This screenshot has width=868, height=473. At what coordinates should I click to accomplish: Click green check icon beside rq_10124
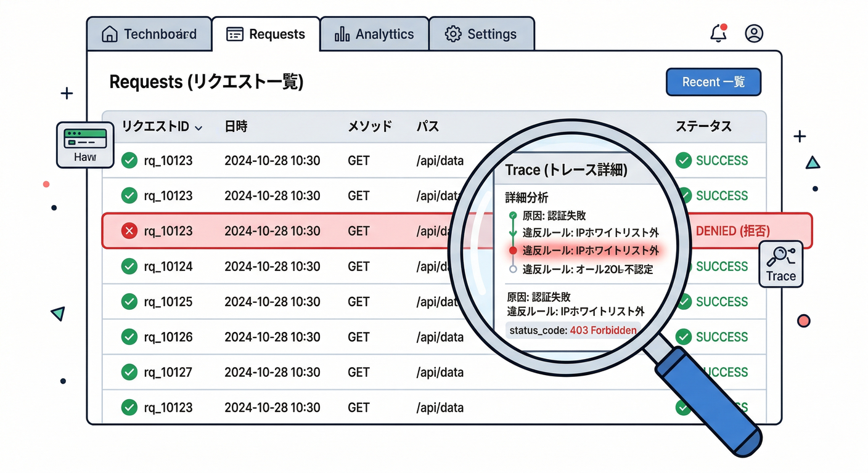click(129, 267)
